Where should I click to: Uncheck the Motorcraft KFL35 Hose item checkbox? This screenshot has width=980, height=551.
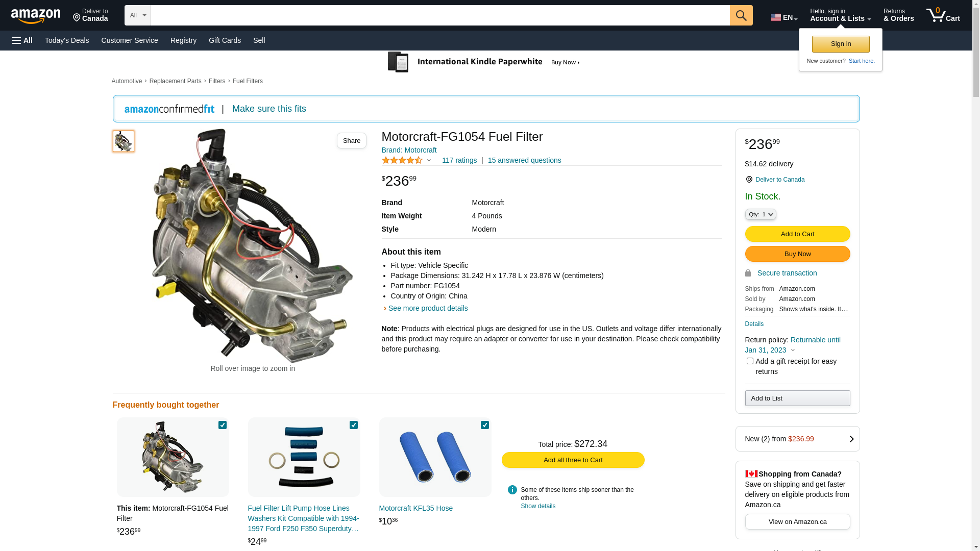click(x=485, y=425)
